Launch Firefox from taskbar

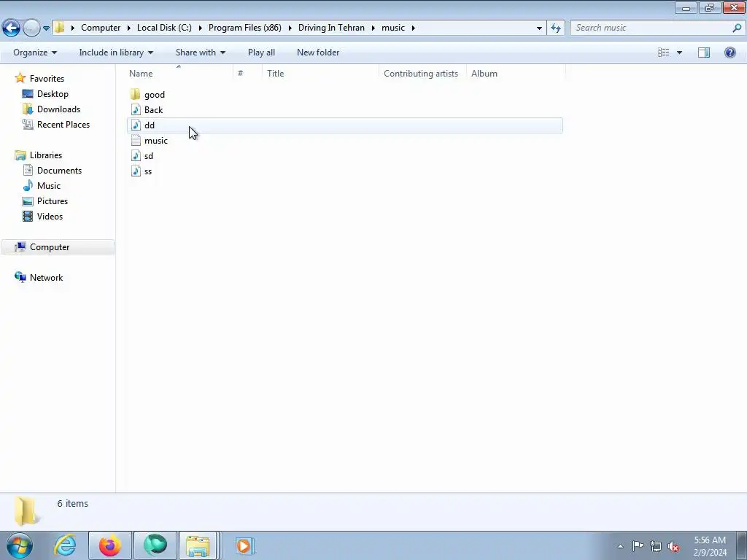click(x=109, y=545)
